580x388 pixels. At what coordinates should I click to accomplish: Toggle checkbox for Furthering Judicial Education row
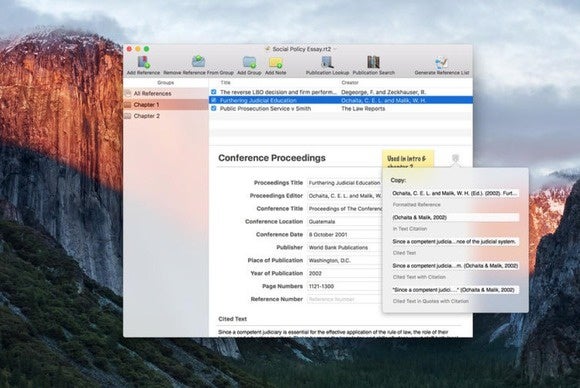pyautogui.click(x=213, y=100)
